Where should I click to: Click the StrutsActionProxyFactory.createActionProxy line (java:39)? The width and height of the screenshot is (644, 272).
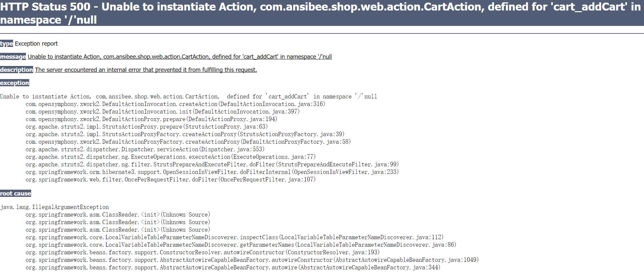tap(185, 134)
